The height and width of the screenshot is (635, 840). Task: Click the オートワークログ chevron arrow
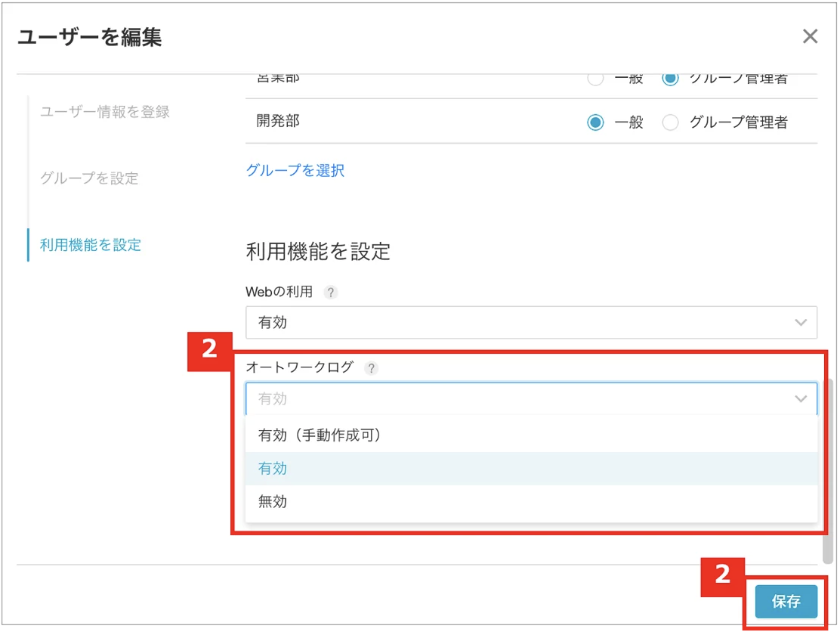click(801, 398)
